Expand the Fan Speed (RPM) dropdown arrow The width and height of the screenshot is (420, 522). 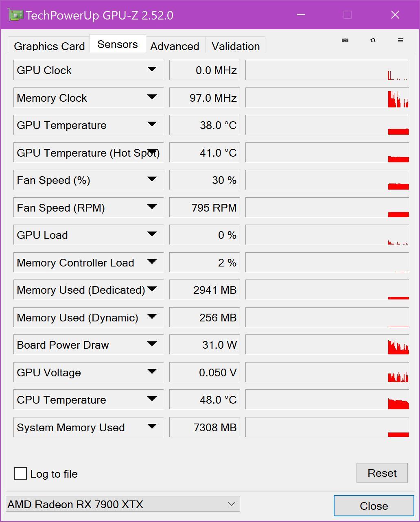pos(152,207)
